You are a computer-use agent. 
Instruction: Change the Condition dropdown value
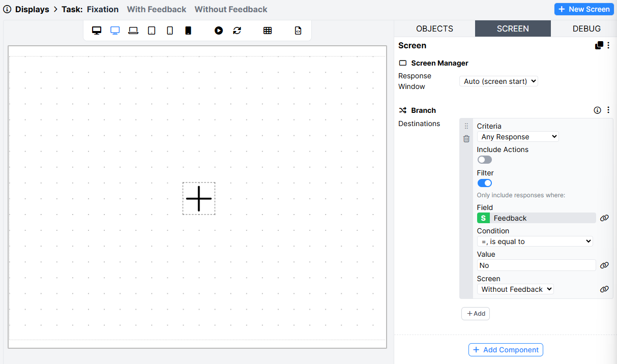[534, 241]
